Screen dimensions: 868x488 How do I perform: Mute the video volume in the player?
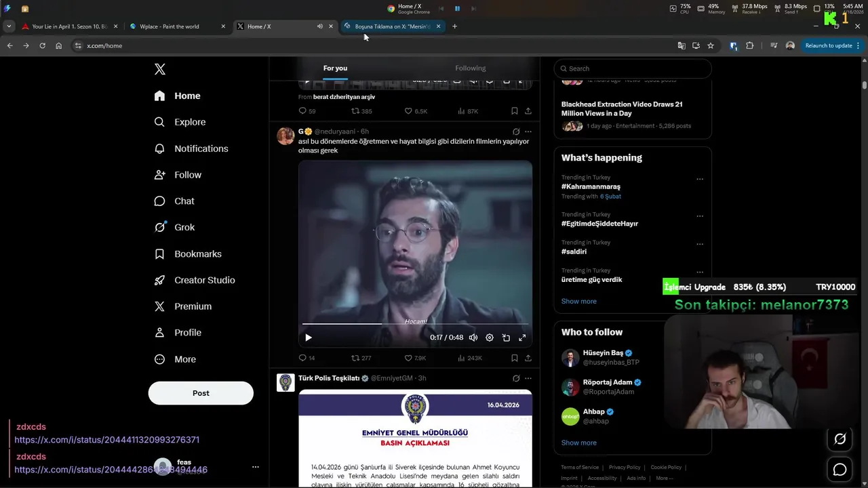click(473, 338)
